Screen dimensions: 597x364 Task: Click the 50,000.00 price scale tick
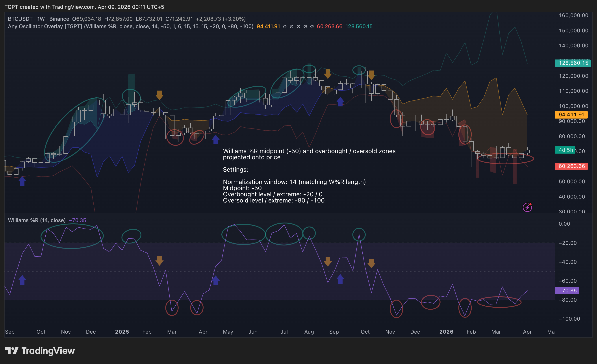pyautogui.click(x=572, y=182)
